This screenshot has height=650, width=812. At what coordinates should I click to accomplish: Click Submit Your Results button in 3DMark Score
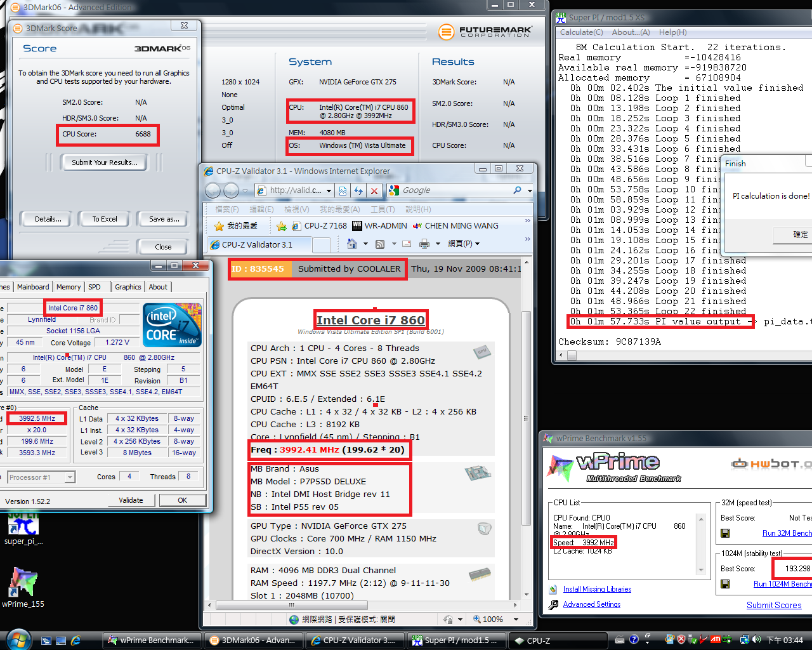[x=104, y=162]
